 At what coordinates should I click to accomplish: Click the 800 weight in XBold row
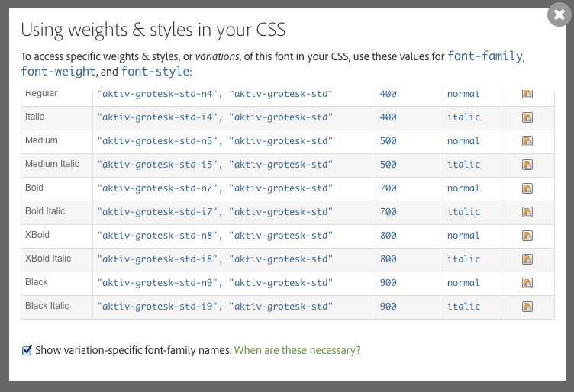click(388, 236)
